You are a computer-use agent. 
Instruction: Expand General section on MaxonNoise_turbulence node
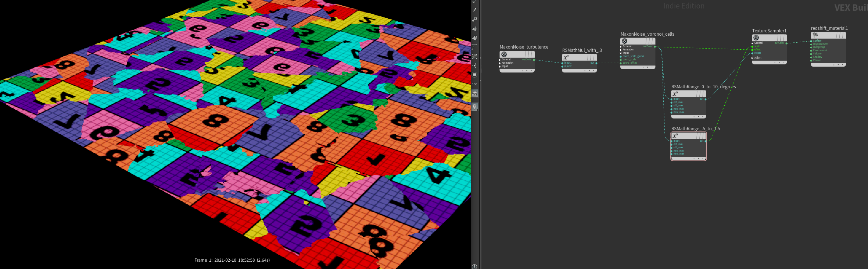[x=500, y=60]
